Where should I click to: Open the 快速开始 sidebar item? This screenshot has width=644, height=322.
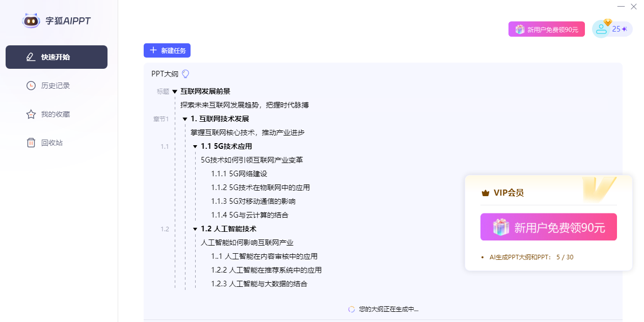tap(57, 57)
